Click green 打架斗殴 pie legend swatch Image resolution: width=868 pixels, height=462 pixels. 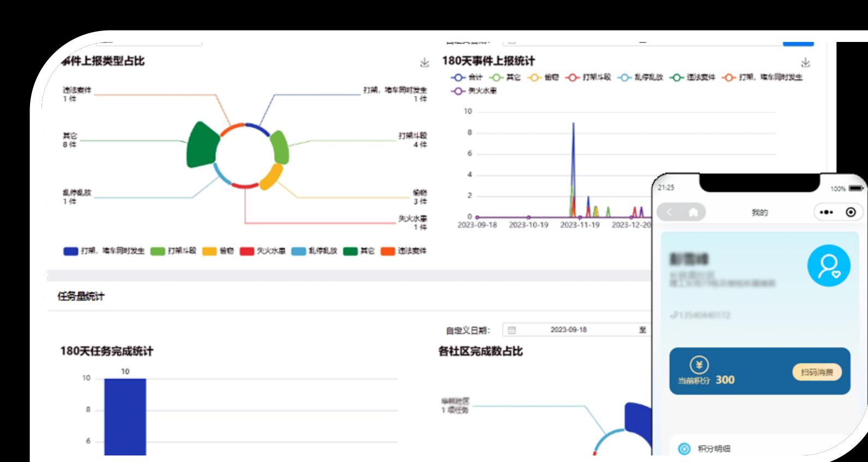(x=158, y=251)
